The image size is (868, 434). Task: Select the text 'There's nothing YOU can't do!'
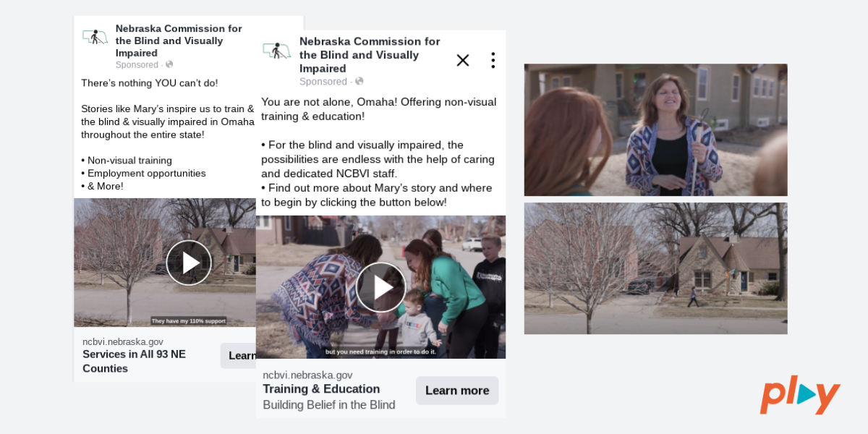coord(150,83)
